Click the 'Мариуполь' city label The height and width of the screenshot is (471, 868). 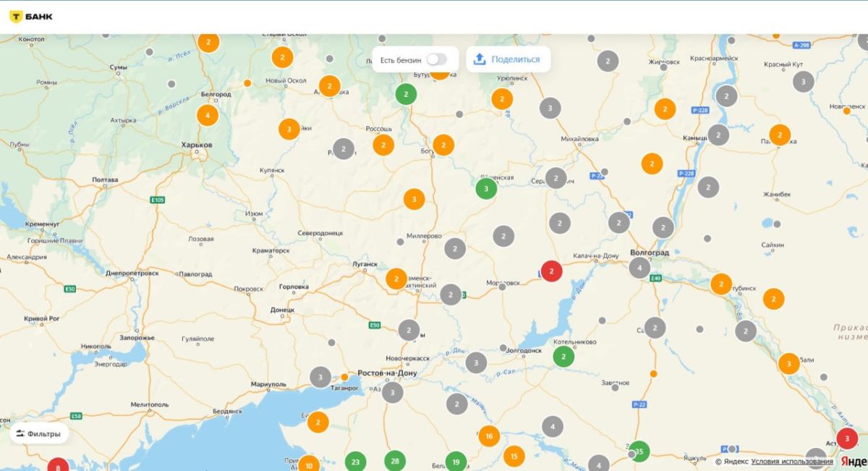coord(268,383)
